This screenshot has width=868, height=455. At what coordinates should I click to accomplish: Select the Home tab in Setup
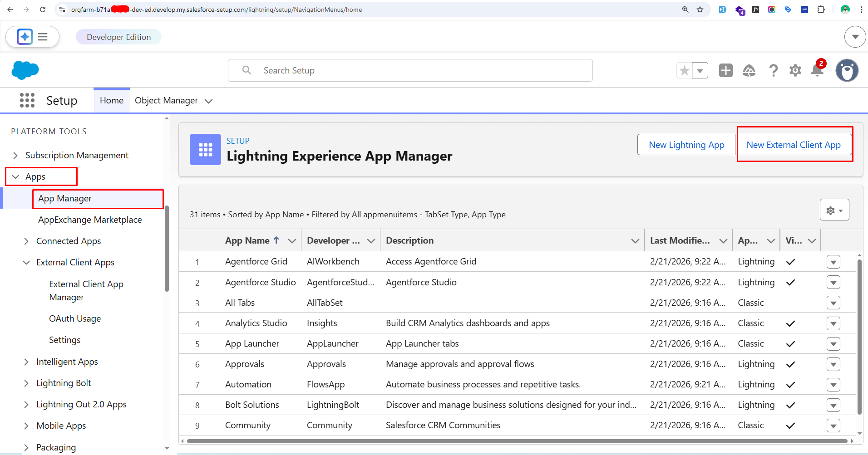[x=111, y=100]
